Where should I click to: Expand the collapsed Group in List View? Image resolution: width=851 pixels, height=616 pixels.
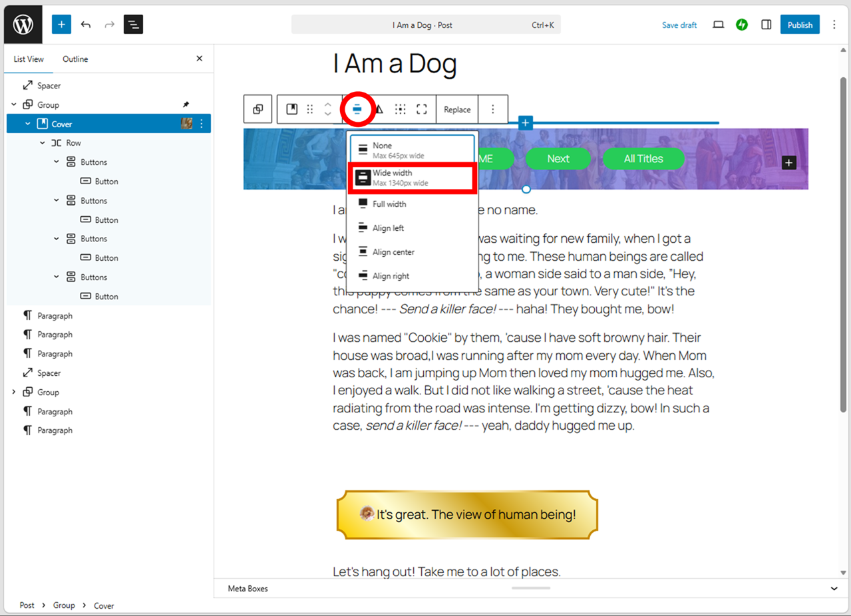pyautogui.click(x=14, y=392)
